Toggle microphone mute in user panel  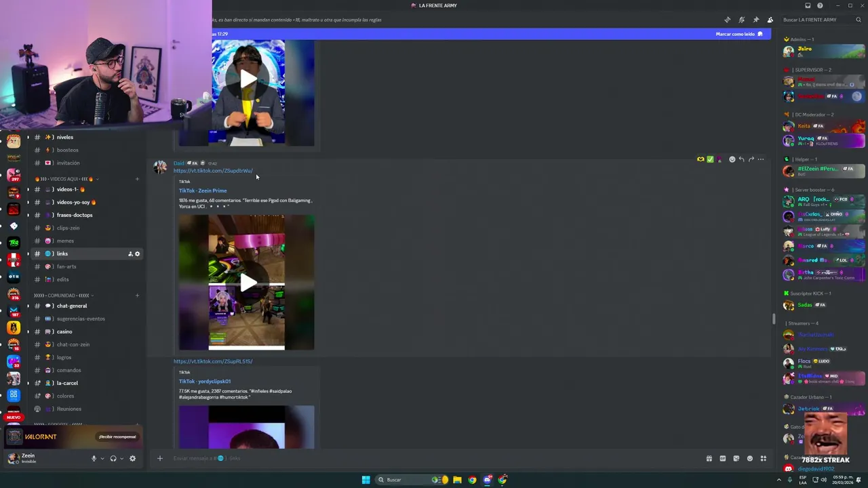click(94, 458)
